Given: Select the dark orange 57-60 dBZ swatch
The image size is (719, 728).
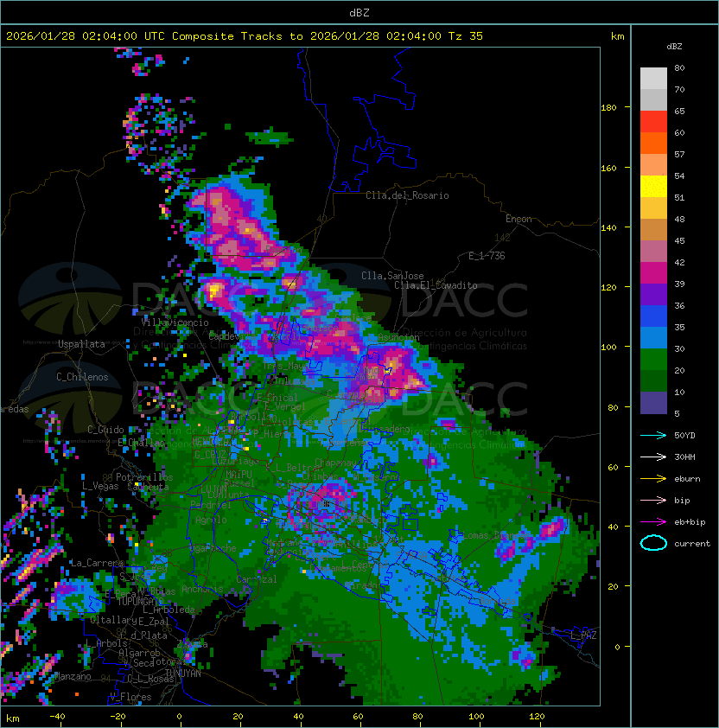Looking at the screenshot, I should tap(653, 143).
